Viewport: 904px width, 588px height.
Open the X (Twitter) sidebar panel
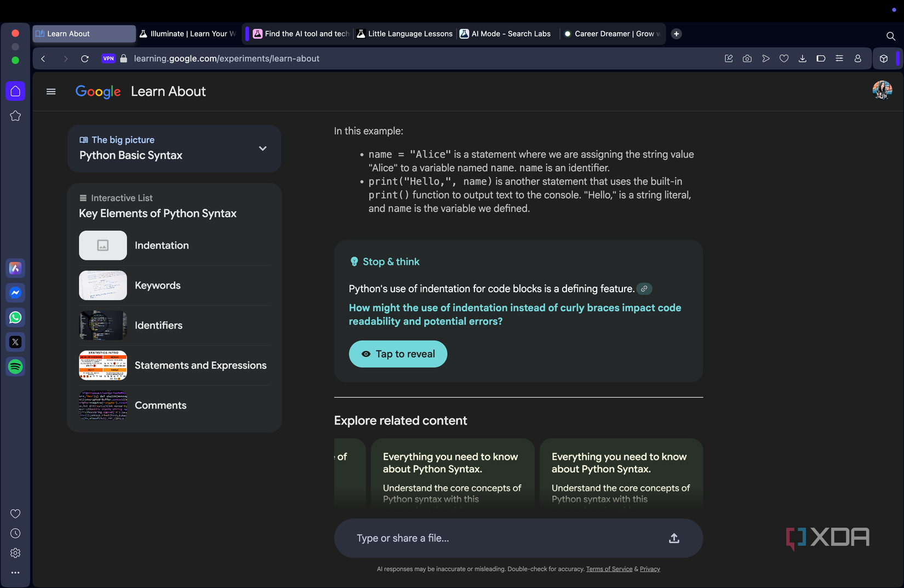pyautogui.click(x=15, y=342)
